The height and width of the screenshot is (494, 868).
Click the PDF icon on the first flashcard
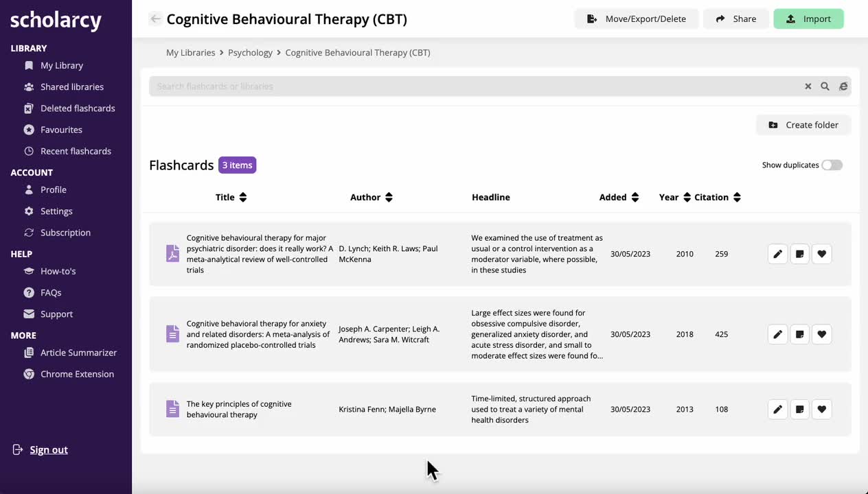tap(172, 253)
